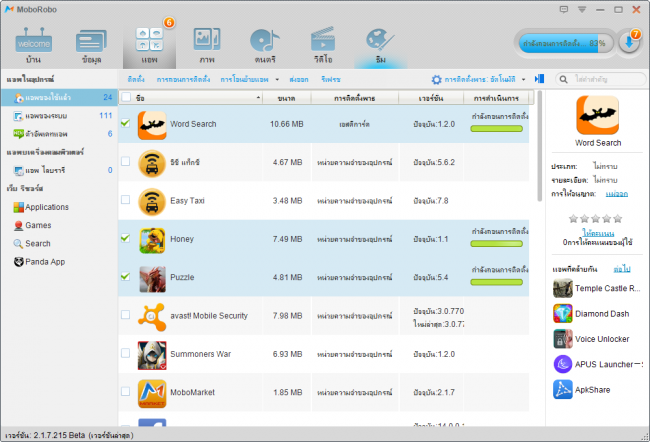Click the first toolbar Install button
This screenshot has width=650, height=442.
136,79
